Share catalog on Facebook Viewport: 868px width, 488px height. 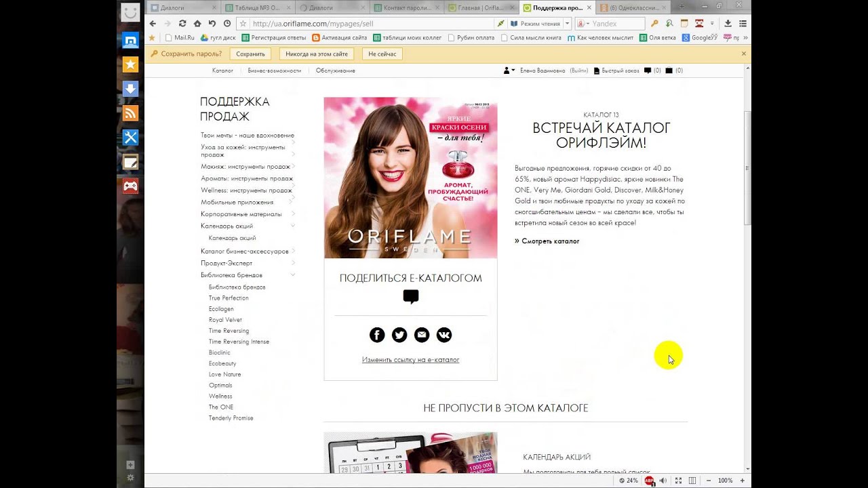[377, 335]
